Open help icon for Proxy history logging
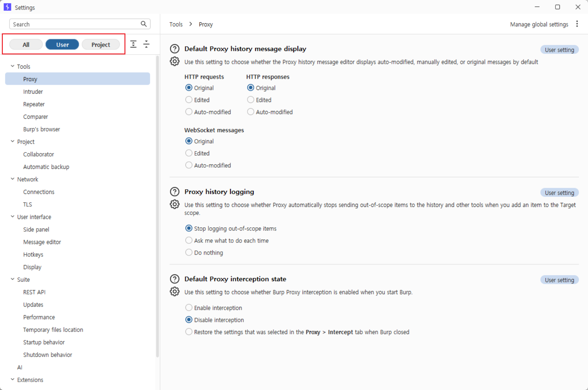588x390 pixels. (x=175, y=192)
